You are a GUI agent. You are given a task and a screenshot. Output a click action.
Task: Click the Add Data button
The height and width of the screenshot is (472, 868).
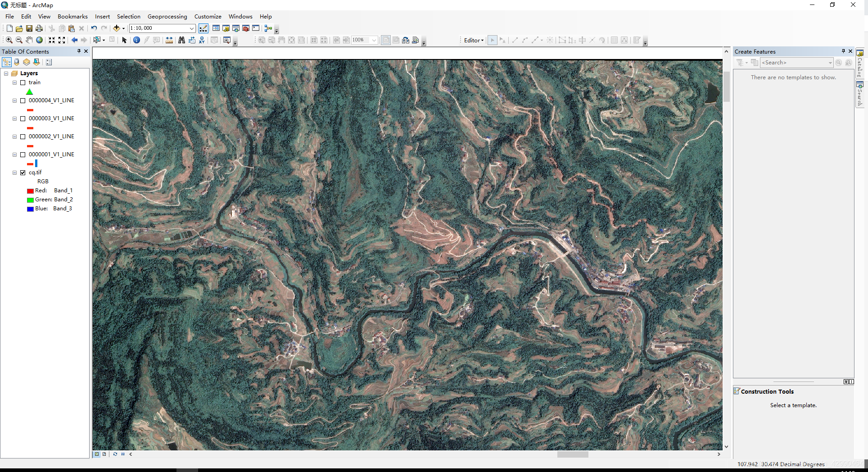tap(117, 28)
